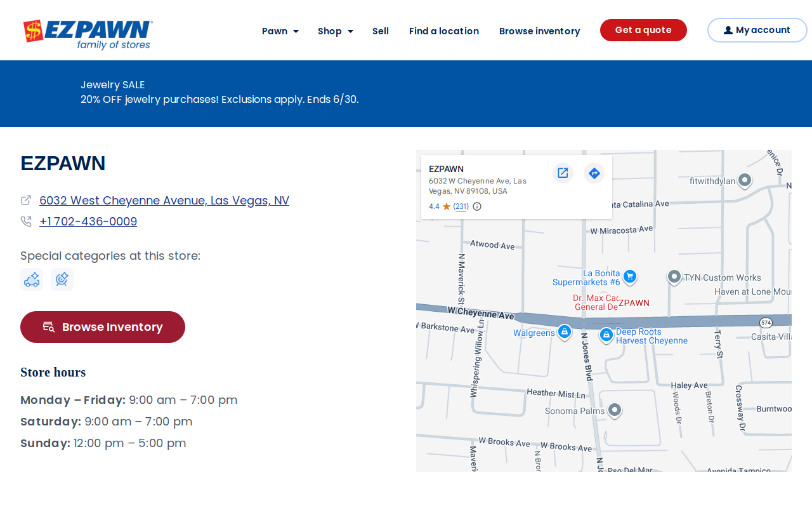Open the 231 reviews link
The width and height of the screenshot is (812, 508).
[461, 206]
